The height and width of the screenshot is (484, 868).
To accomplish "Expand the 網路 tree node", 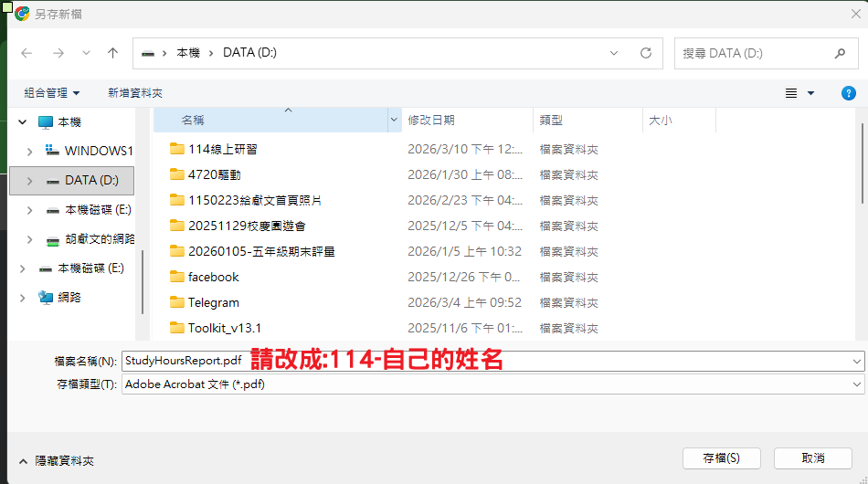I will pos(23,298).
